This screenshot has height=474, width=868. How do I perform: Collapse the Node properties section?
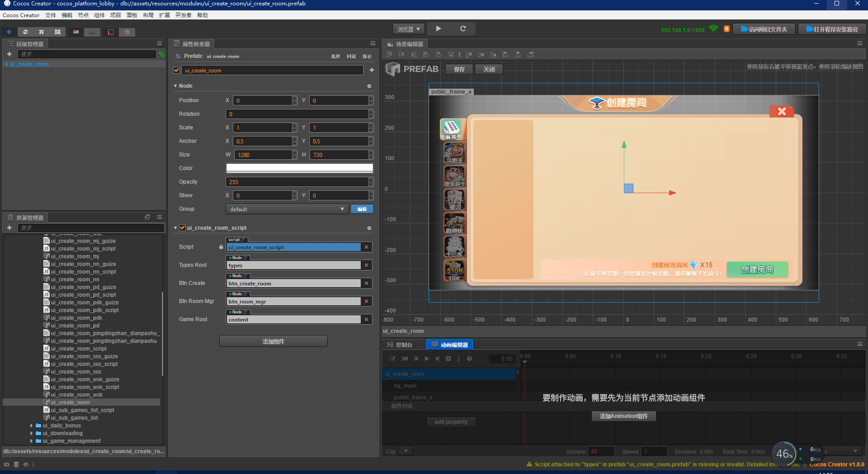pos(175,86)
